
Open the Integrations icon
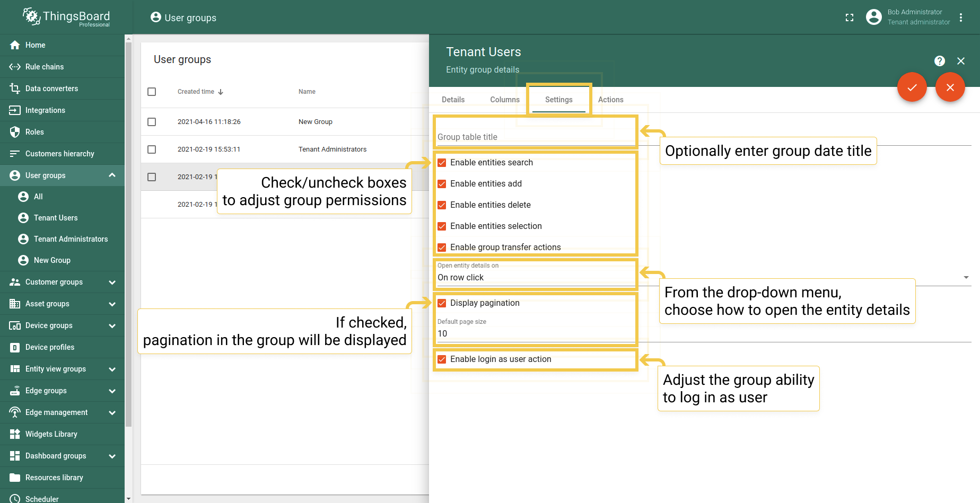point(15,110)
